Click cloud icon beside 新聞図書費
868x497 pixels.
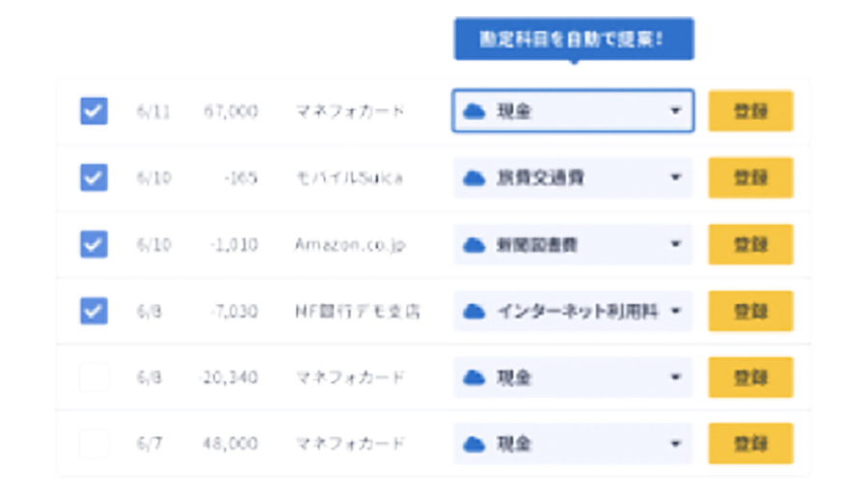tap(474, 244)
